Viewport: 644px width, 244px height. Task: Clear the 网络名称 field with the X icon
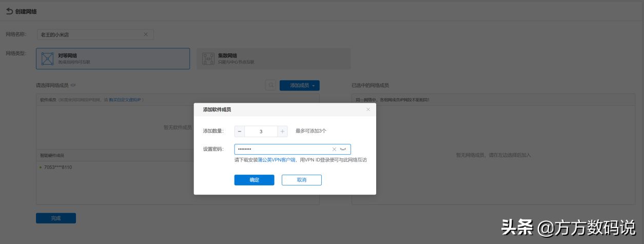146,34
